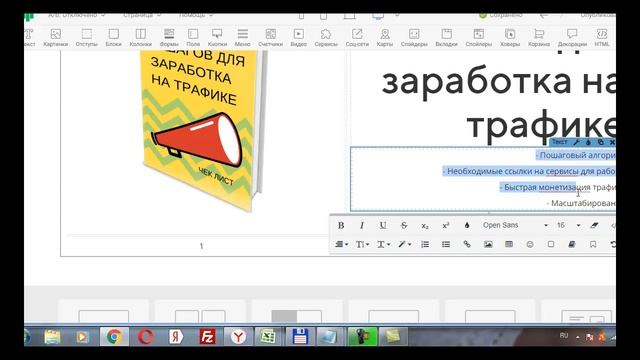Toggle superscript formatting

(x=446, y=225)
